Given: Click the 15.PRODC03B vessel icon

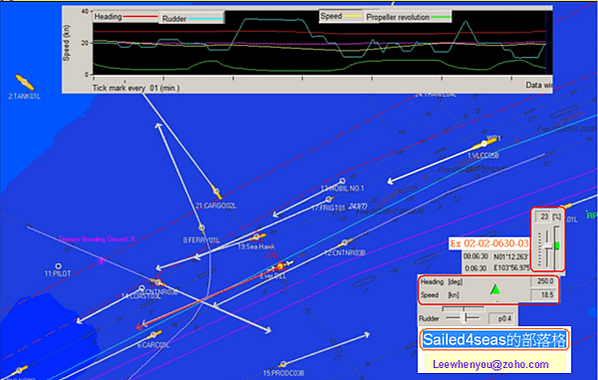Looking at the screenshot, I should (x=283, y=364).
